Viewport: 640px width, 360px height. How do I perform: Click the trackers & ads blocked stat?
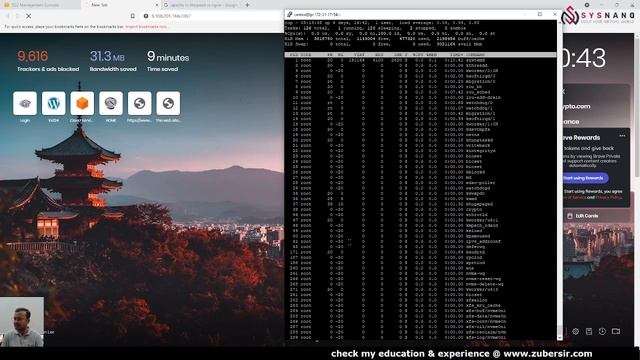pos(48,61)
